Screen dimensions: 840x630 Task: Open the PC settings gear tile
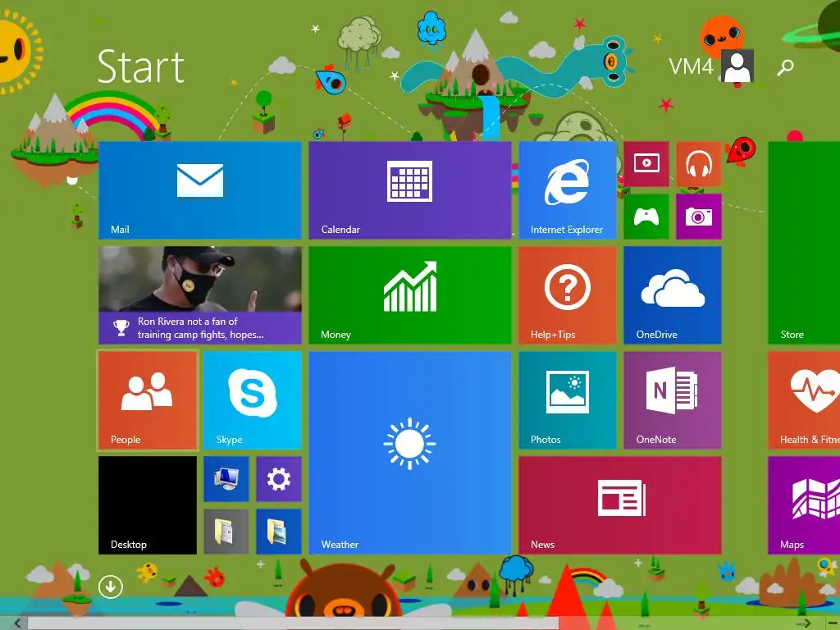(x=279, y=479)
